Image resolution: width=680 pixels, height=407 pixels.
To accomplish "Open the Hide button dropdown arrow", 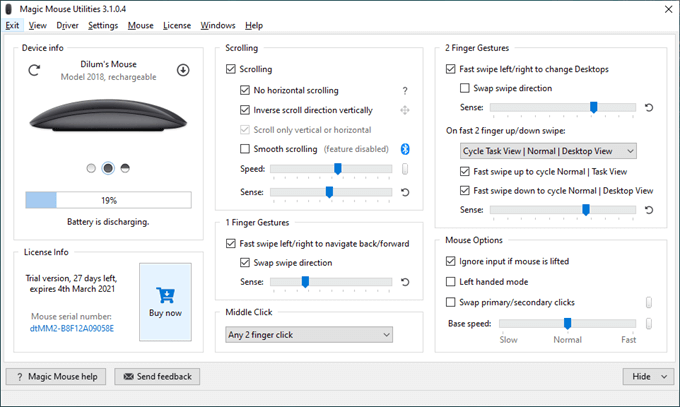I will pos(664,377).
